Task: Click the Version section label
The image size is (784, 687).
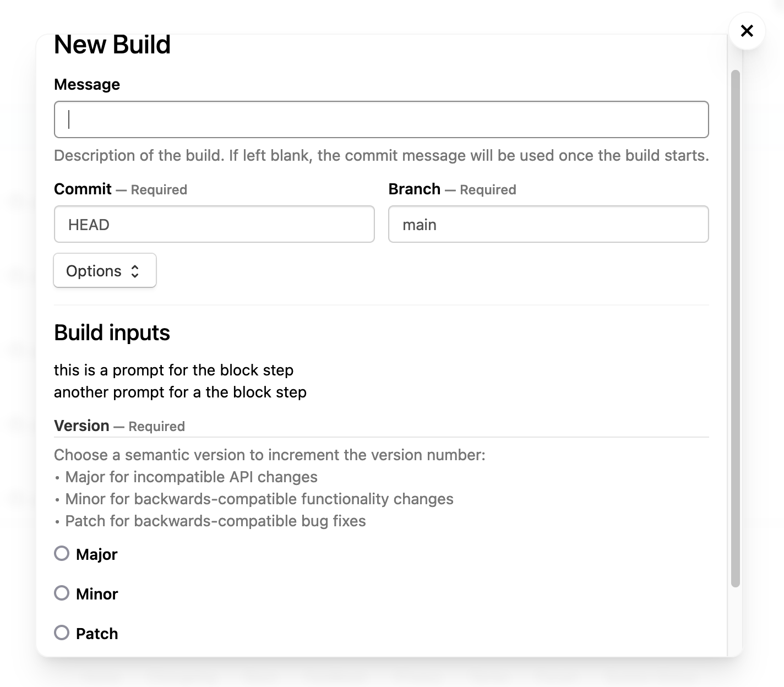Action: pos(81,426)
